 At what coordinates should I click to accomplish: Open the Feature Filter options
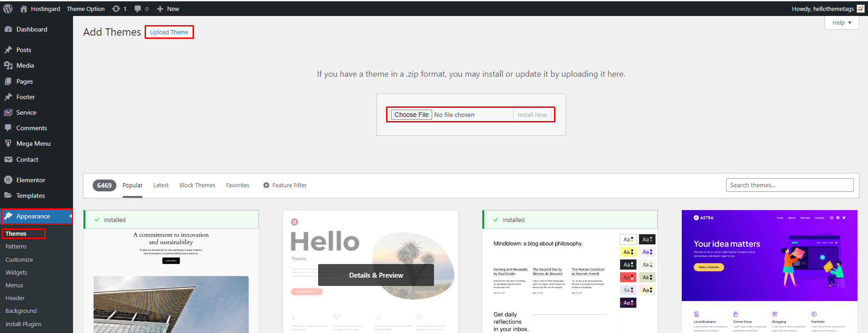pos(285,185)
